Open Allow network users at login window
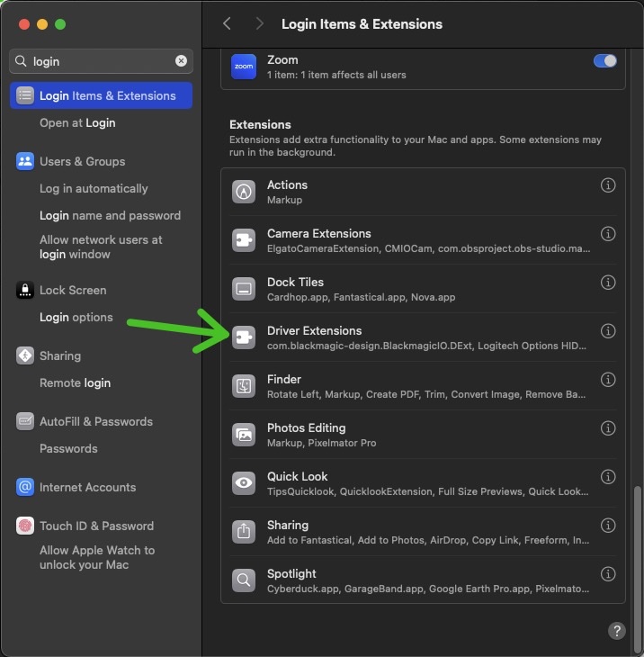This screenshot has width=644, height=657. pos(101,247)
